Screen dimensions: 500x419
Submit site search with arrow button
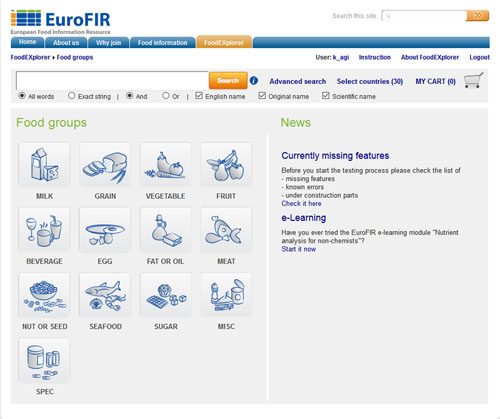[477, 15]
